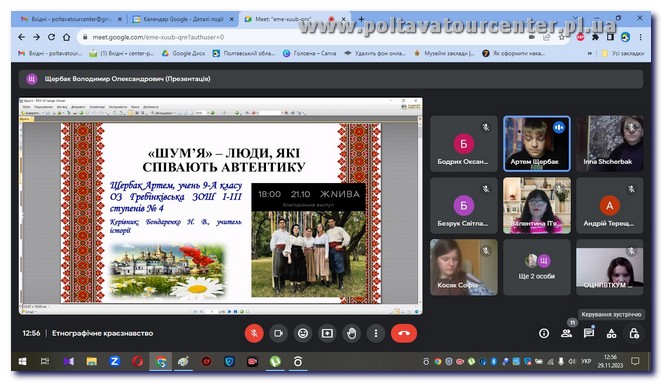The height and width of the screenshot is (383, 663).
Task: Select Безрук Світлана participant tile
Action: tap(463, 205)
